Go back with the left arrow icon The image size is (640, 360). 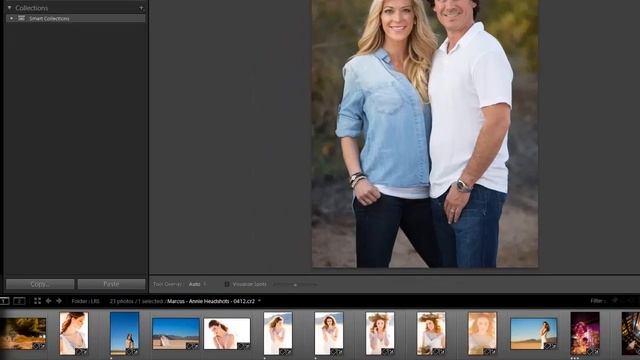[x=49, y=301]
